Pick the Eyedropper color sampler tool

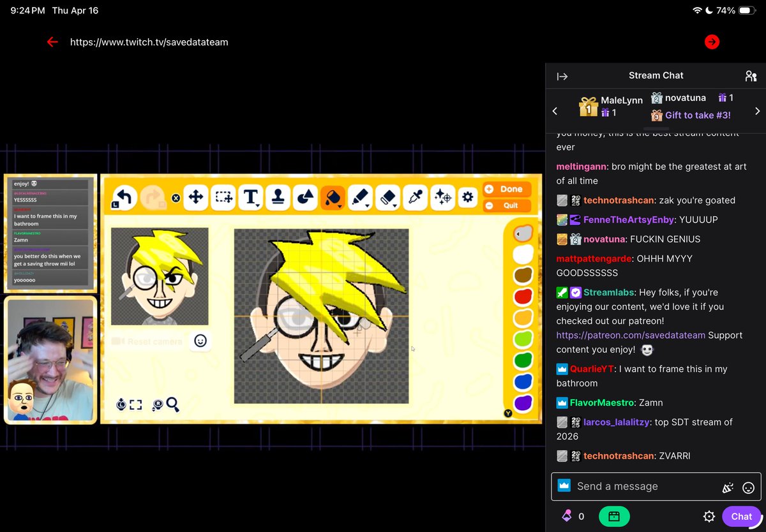click(415, 197)
